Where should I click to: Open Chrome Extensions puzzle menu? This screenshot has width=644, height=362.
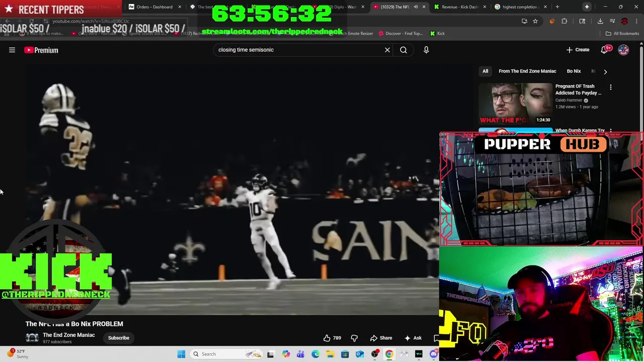click(x=564, y=21)
